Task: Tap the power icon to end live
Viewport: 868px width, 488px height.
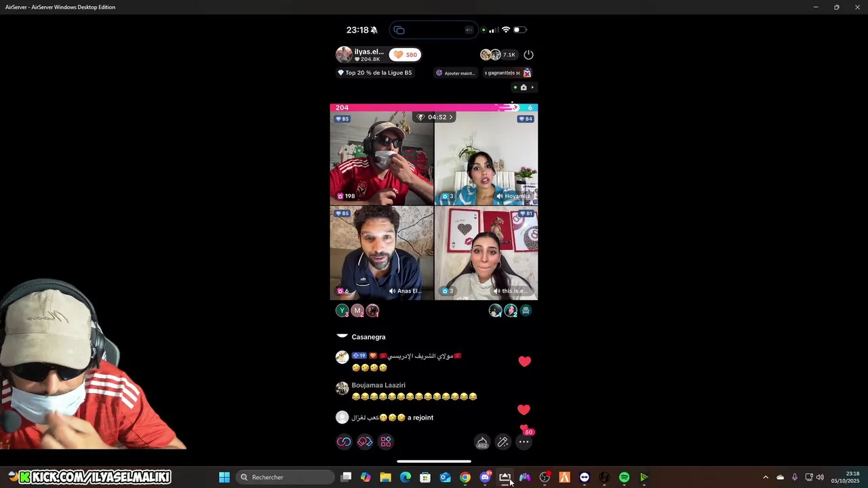Action: [529, 54]
